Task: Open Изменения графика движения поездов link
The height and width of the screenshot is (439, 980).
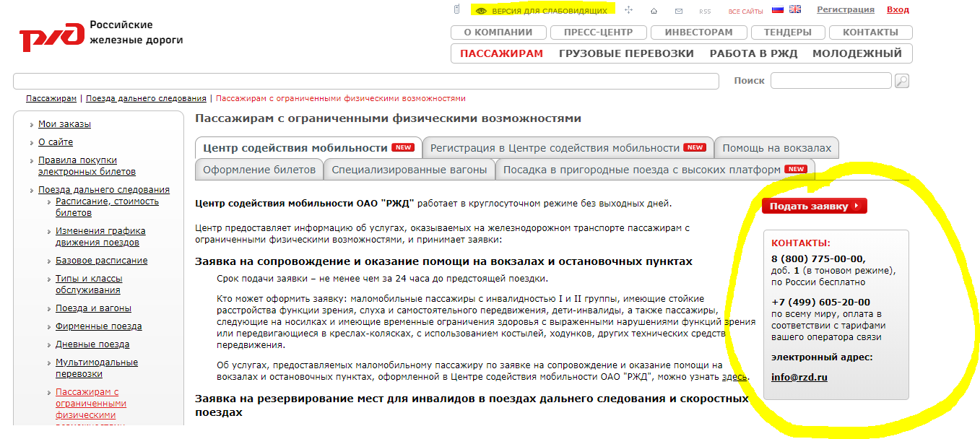Action: 100,237
